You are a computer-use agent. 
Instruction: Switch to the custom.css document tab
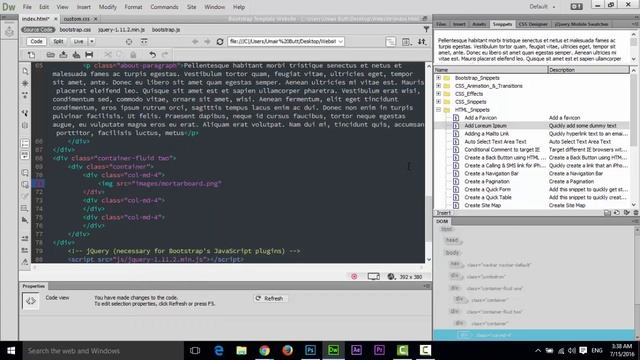(x=76, y=19)
